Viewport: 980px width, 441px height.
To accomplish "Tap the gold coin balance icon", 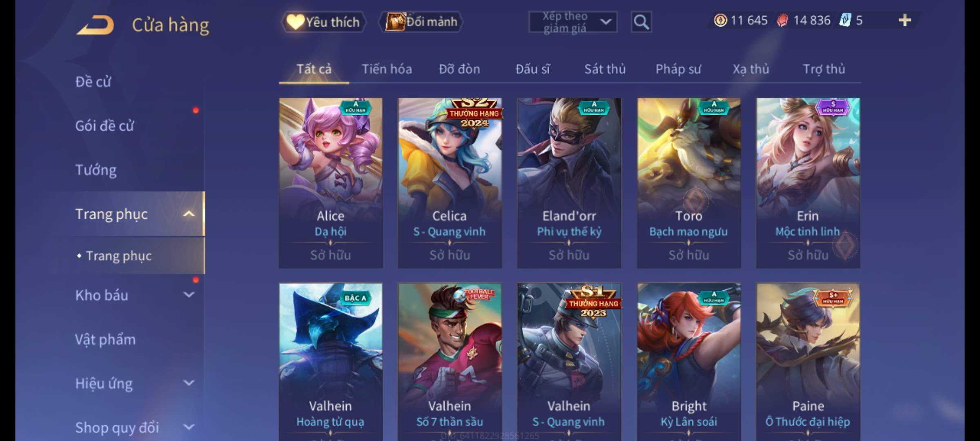I will pyautogui.click(x=720, y=20).
